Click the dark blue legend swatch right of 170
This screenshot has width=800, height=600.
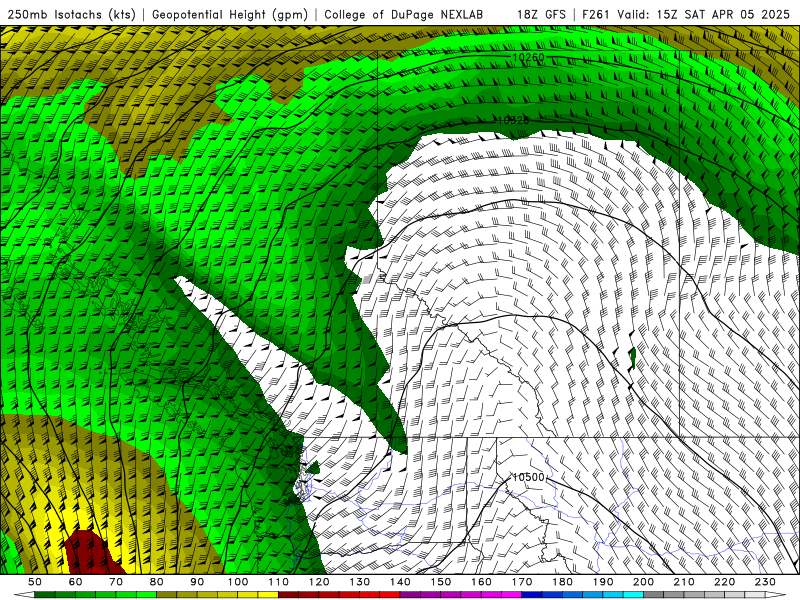(532, 595)
